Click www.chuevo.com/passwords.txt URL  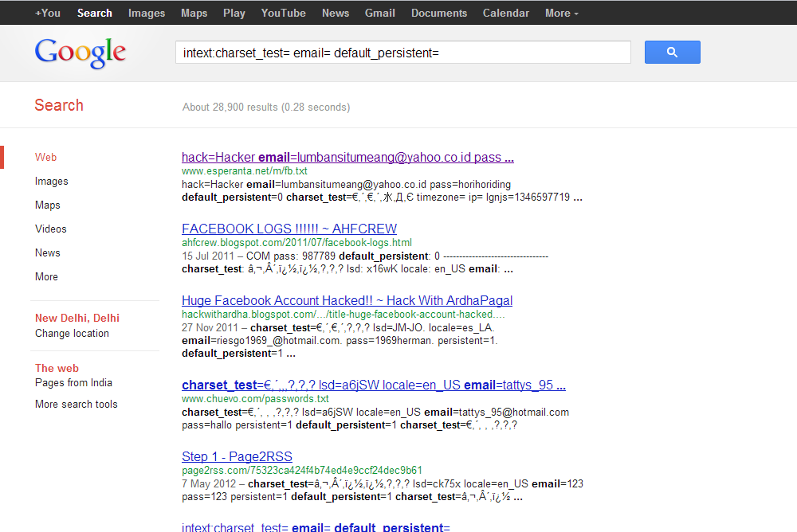coord(255,399)
